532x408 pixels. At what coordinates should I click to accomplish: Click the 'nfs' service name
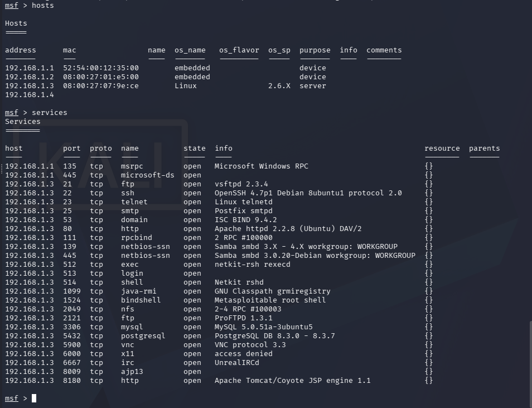tap(128, 309)
